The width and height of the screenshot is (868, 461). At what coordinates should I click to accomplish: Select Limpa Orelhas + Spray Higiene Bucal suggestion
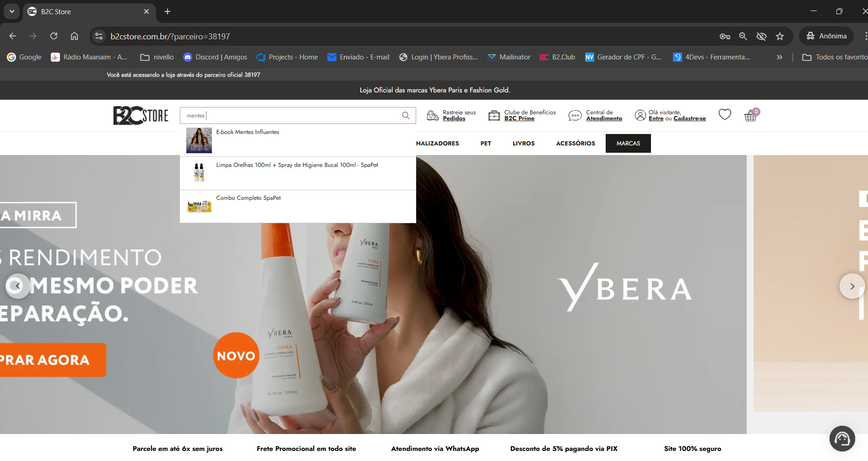[298, 173]
